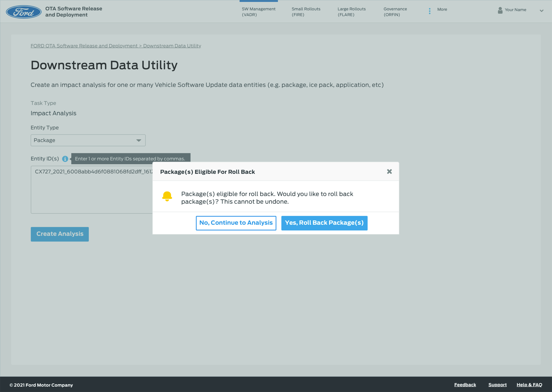Go to Large Rollouts (FLARE) tab

[x=351, y=12]
